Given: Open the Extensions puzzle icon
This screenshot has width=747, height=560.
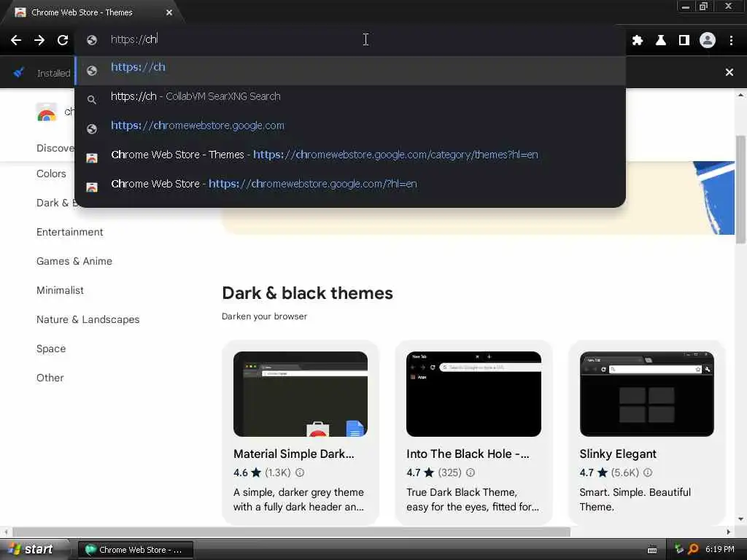Looking at the screenshot, I should coord(638,41).
